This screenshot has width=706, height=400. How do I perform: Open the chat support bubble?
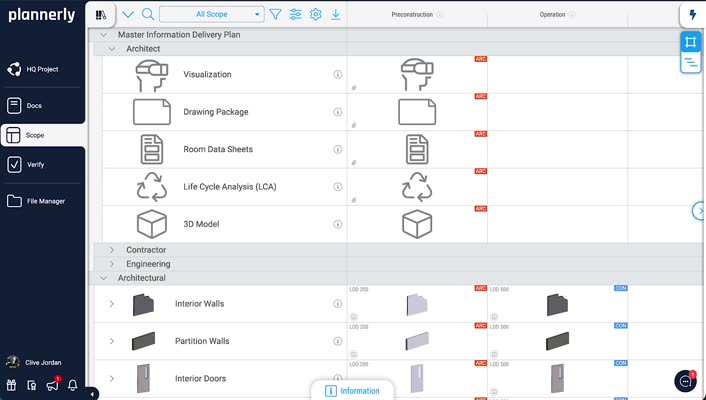(x=685, y=382)
